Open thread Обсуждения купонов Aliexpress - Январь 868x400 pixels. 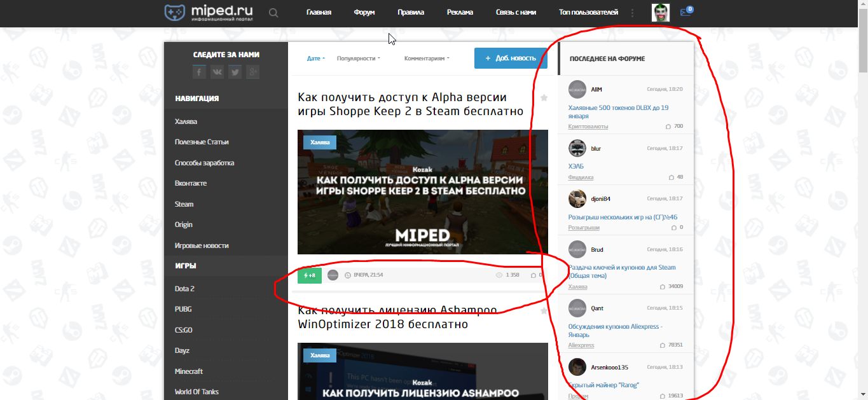(616, 330)
